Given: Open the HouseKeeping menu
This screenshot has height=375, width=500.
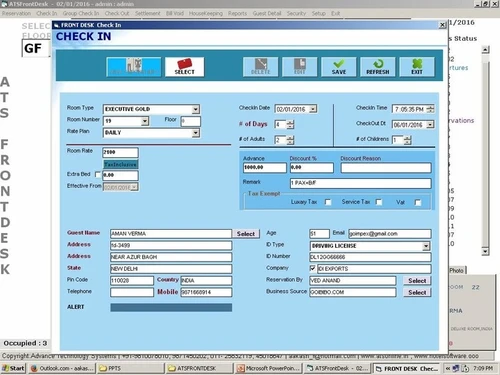Looking at the screenshot, I should (x=206, y=13).
